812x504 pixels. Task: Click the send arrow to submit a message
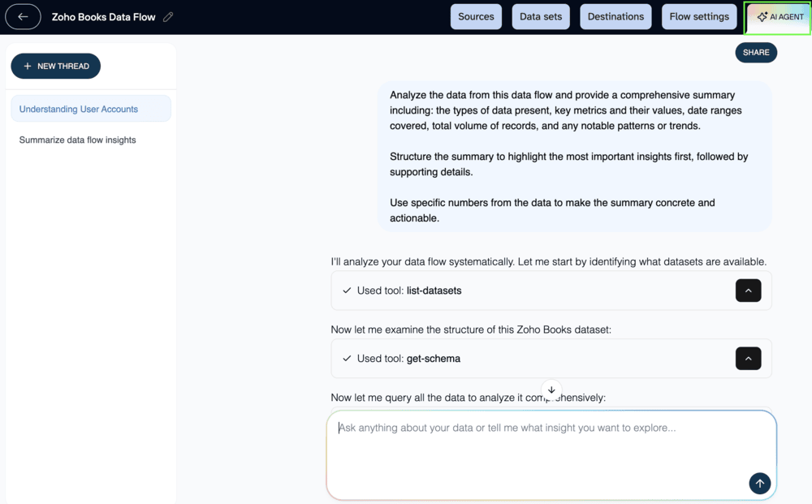point(759,483)
